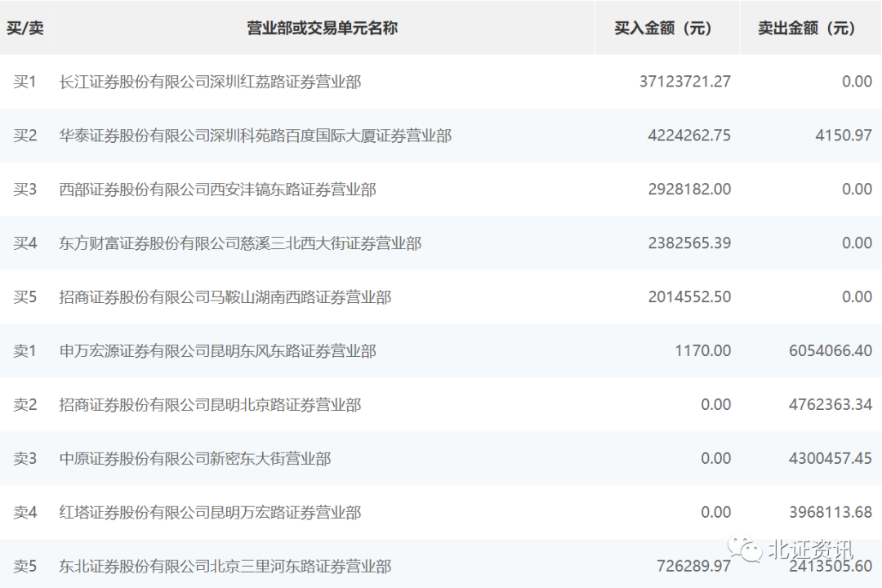Select 华泰证券深圳科苑路百度国际大厦 branch name
The height and width of the screenshot is (588, 882).
[x=256, y=136]
